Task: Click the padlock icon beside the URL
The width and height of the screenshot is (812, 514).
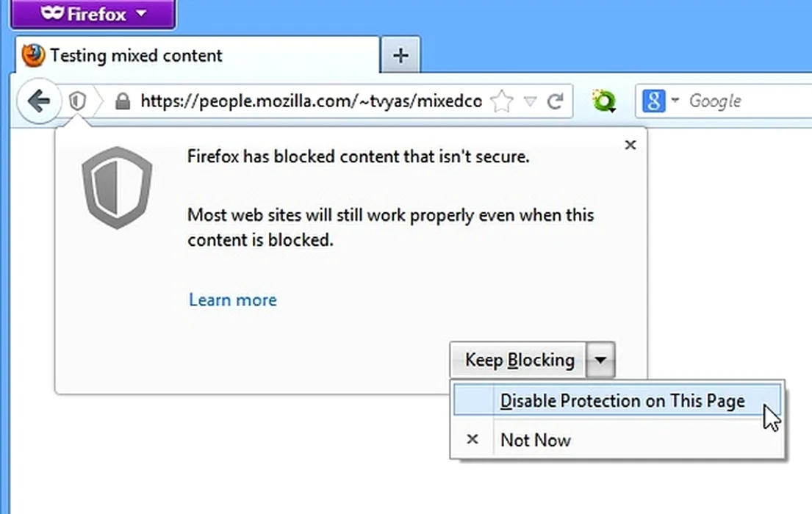Action: coord(123,101)
